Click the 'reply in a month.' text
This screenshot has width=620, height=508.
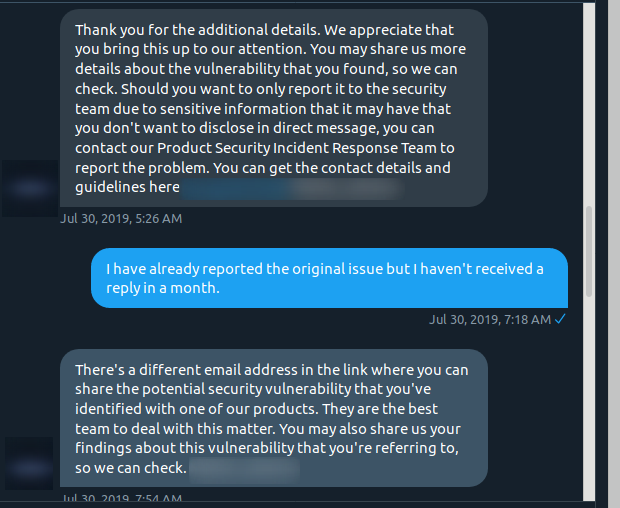click(x=163, y=288)
